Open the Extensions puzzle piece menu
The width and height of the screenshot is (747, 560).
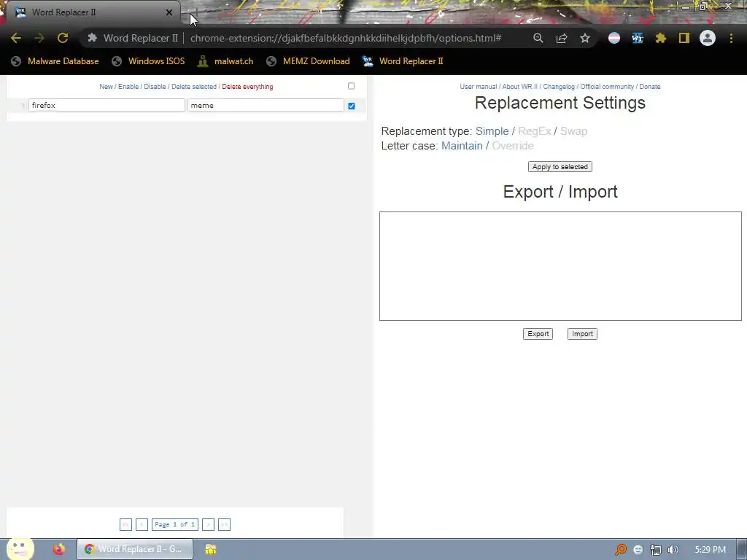point(661,38)
